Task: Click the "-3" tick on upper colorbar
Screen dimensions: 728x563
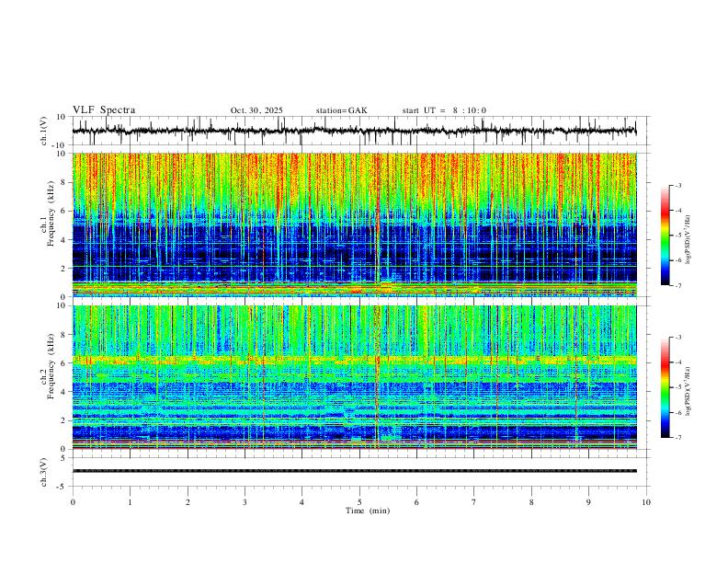Action: point(677,185)
